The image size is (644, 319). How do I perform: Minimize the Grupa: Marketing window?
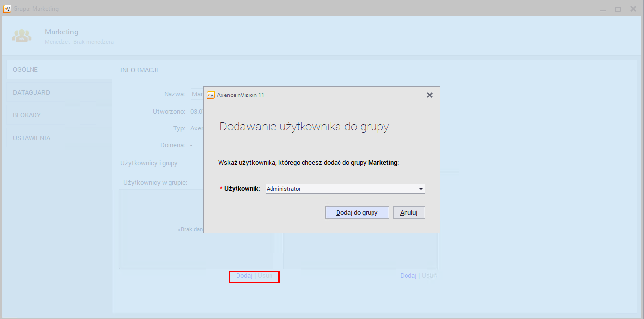603,9
